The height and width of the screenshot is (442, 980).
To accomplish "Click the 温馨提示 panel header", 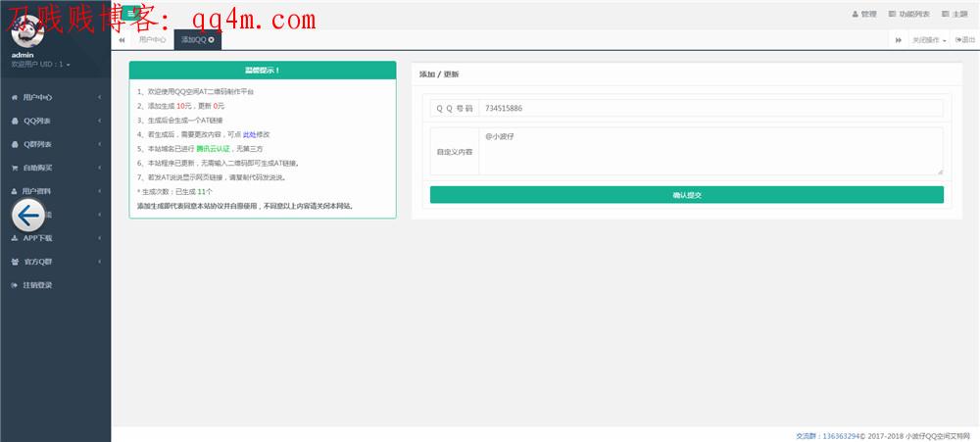I will (263, 70).
